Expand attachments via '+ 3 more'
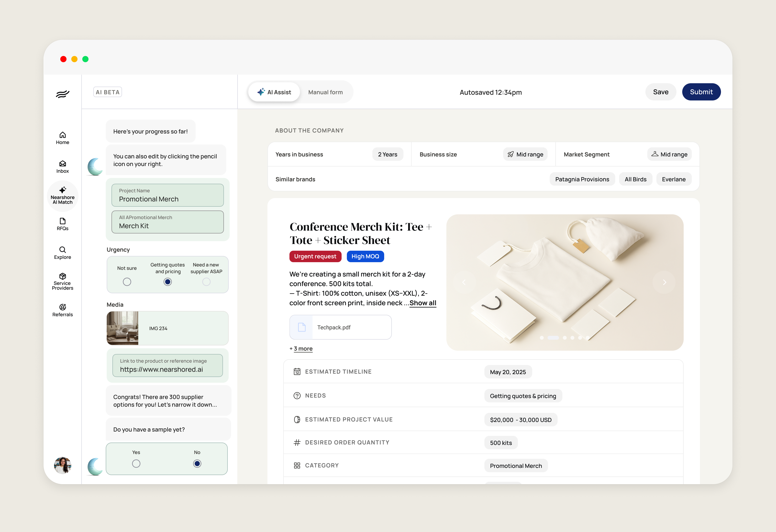This screenshot has width=776, height=532. [x=303, y=349]
